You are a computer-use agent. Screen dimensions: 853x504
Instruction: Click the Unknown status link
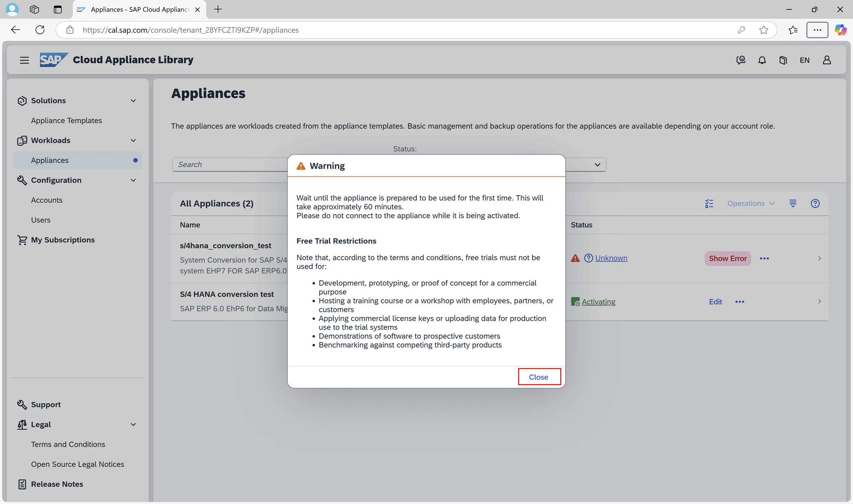click(611, 258)
